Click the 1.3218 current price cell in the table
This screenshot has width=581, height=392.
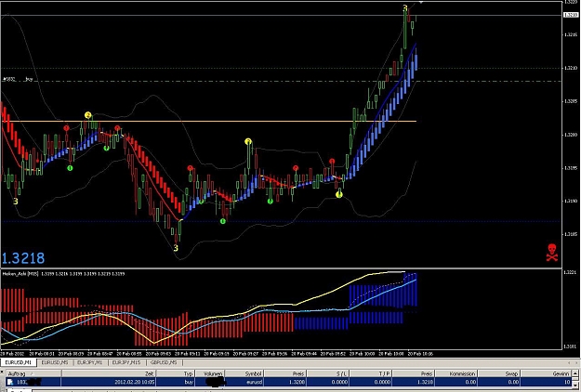(x=414, y=382)
